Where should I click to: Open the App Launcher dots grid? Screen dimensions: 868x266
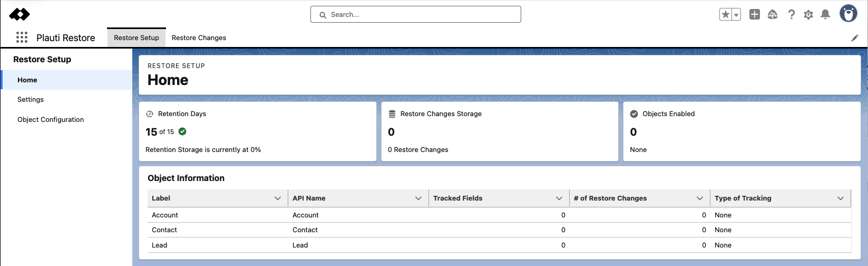tap(22, 37)
